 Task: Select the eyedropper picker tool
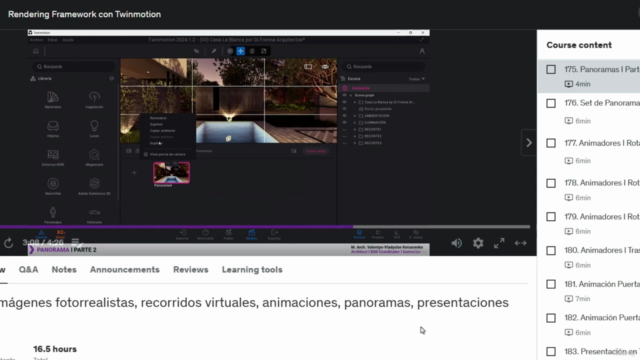(x=214, y=51)
